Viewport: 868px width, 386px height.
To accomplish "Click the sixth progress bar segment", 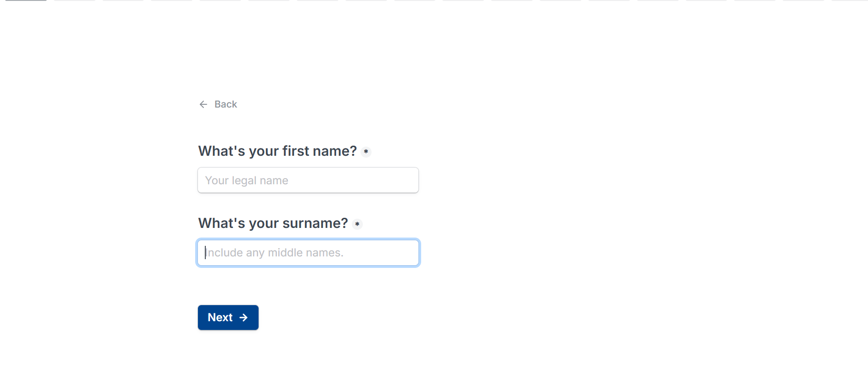I will 269,0.
